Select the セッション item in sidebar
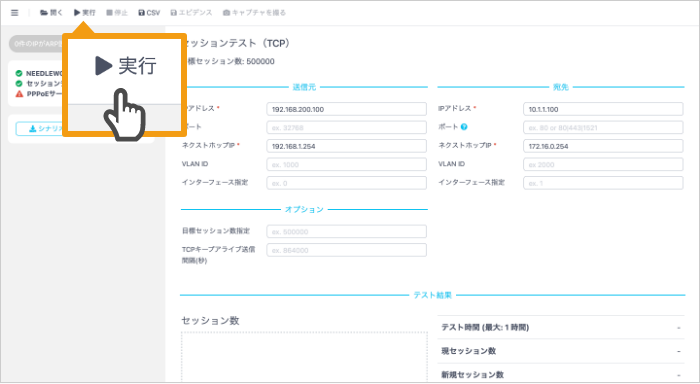Image resolution: width=700 pixels, height=384 pixels. [39, 83]
